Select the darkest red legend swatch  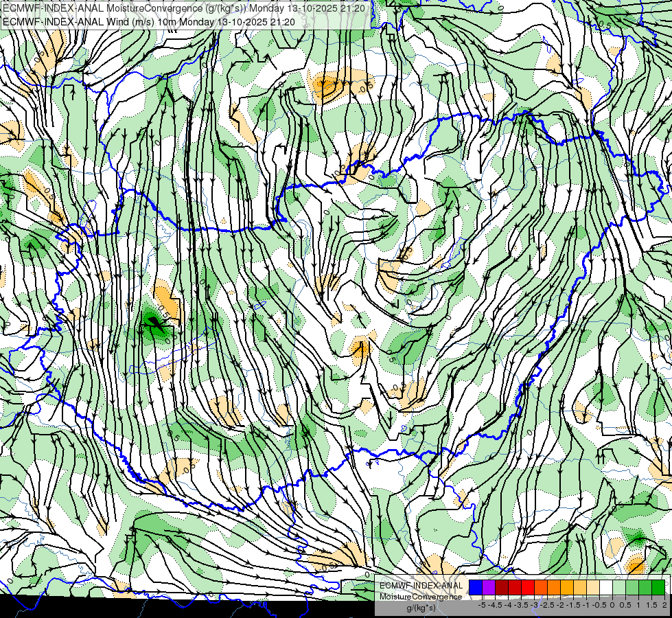[502, 588]
